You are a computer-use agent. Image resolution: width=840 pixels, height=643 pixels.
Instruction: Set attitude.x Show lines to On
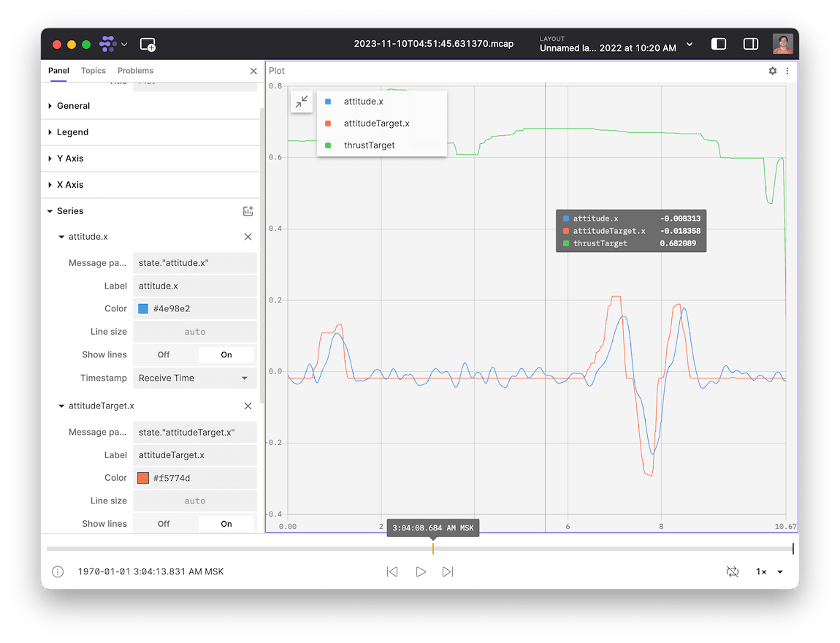pyautogui.click(x=226, y=354)
